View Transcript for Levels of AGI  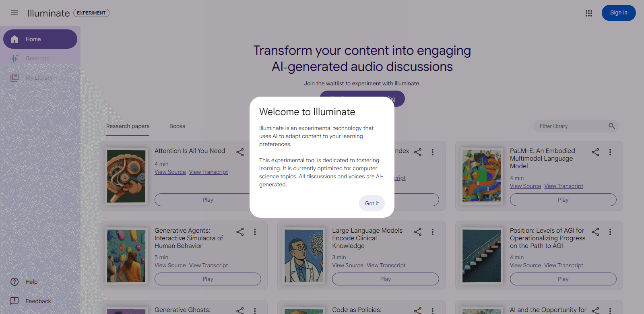pos(563,265)
